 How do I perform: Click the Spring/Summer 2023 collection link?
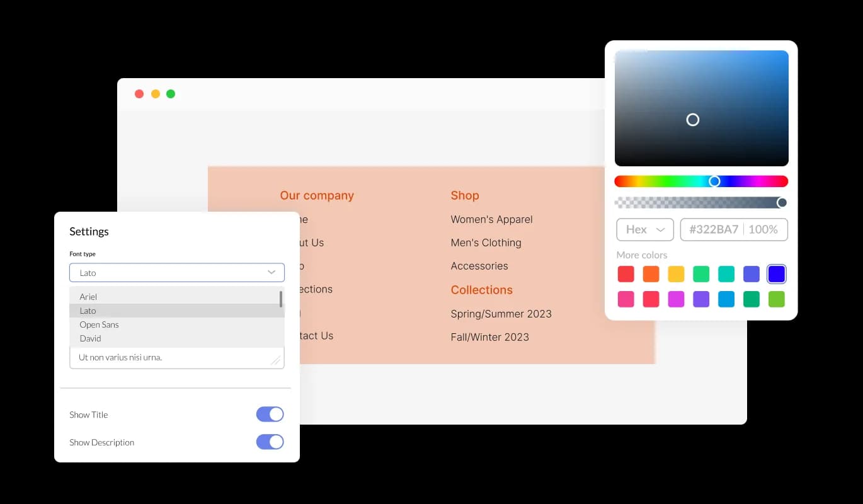(x=501, y=313)
